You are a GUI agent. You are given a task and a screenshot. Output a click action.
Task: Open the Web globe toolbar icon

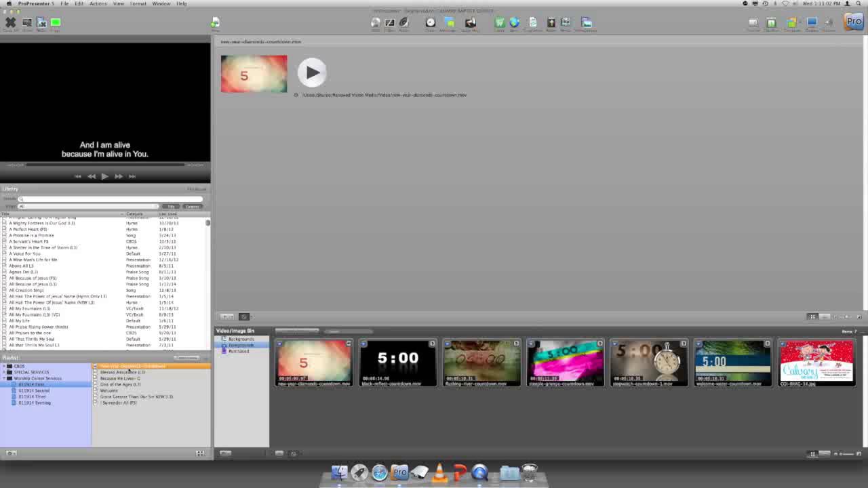[514, 22]
